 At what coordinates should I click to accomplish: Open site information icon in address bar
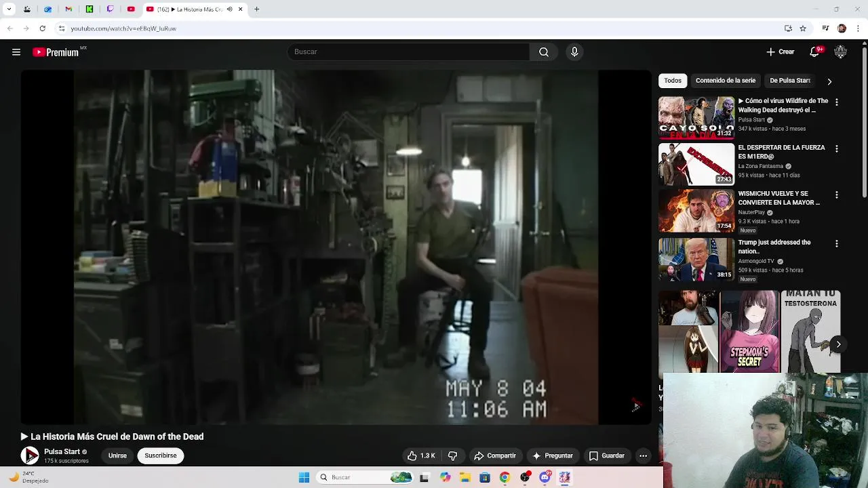(x=61, y=28)
